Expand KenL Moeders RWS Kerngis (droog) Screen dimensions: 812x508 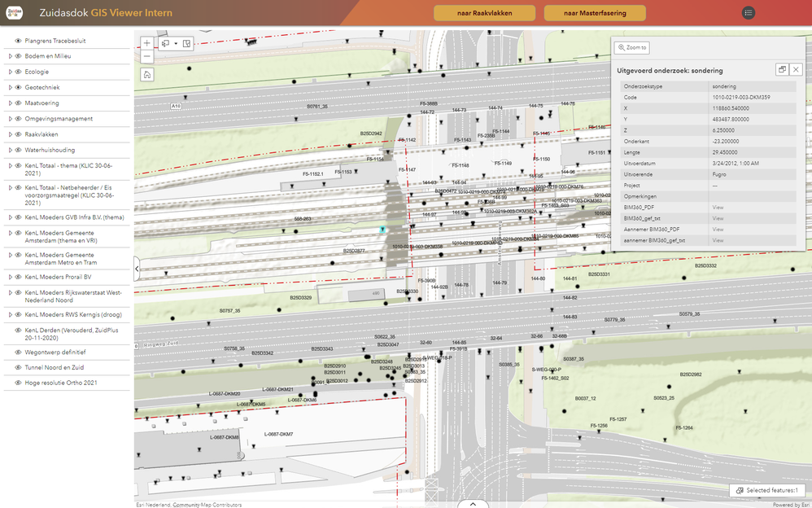point(10,314)
